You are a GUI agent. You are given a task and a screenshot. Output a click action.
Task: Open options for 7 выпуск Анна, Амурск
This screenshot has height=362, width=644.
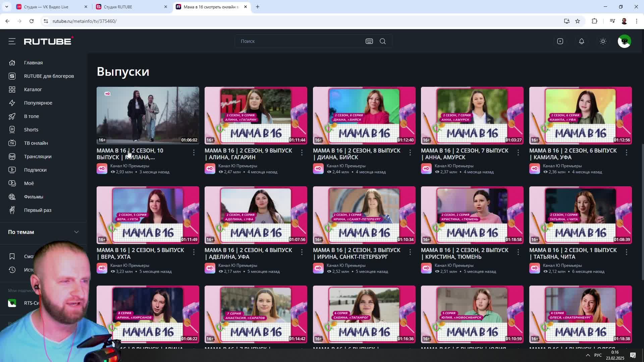tap(518, 153)
